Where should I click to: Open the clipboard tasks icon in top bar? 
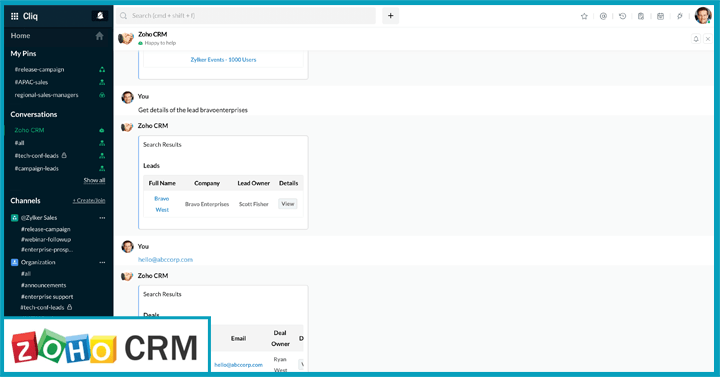coord(641,16)
